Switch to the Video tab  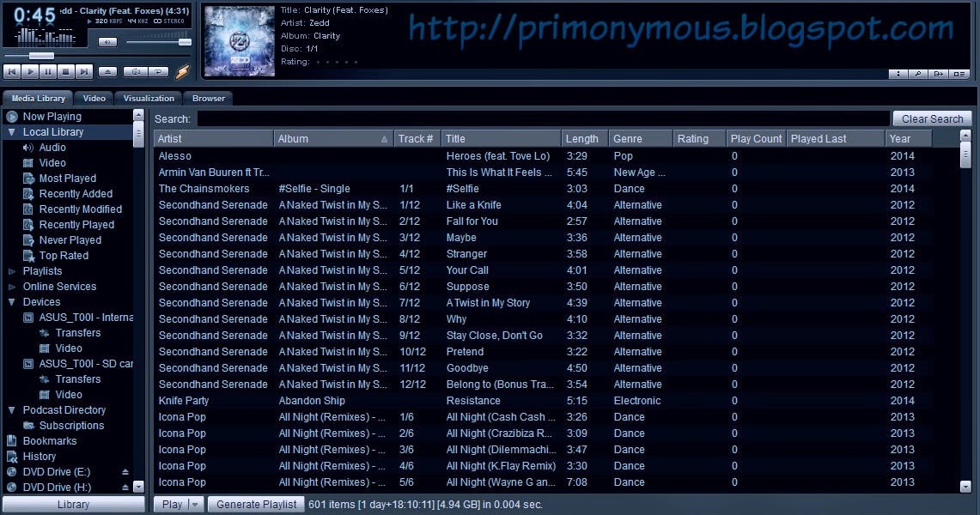(94, 98)
